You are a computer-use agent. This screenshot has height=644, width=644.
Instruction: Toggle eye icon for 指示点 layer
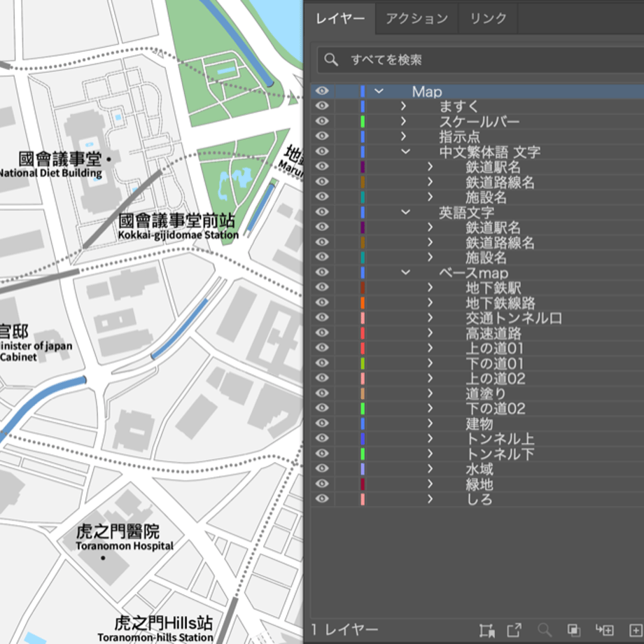322,136
